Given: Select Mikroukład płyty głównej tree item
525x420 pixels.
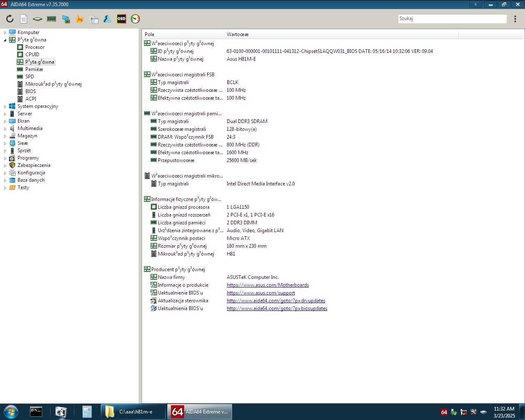Looking at the screenshot, I should 53,84.
